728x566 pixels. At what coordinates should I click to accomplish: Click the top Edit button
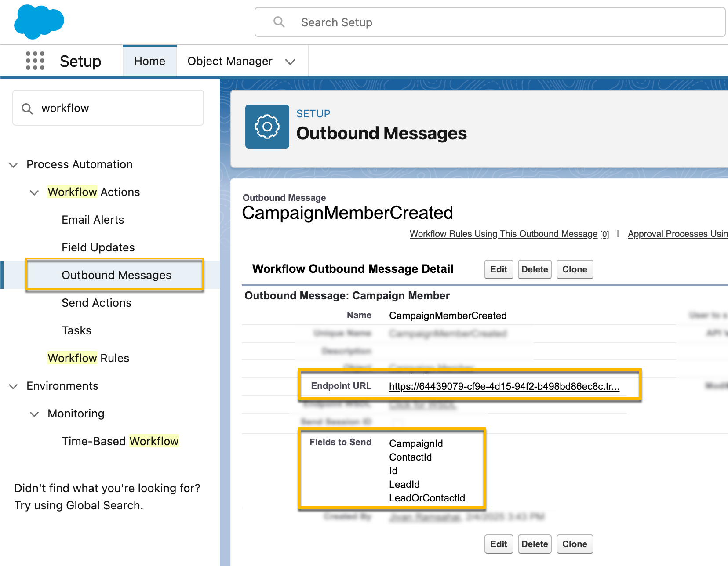coord(499,269)
